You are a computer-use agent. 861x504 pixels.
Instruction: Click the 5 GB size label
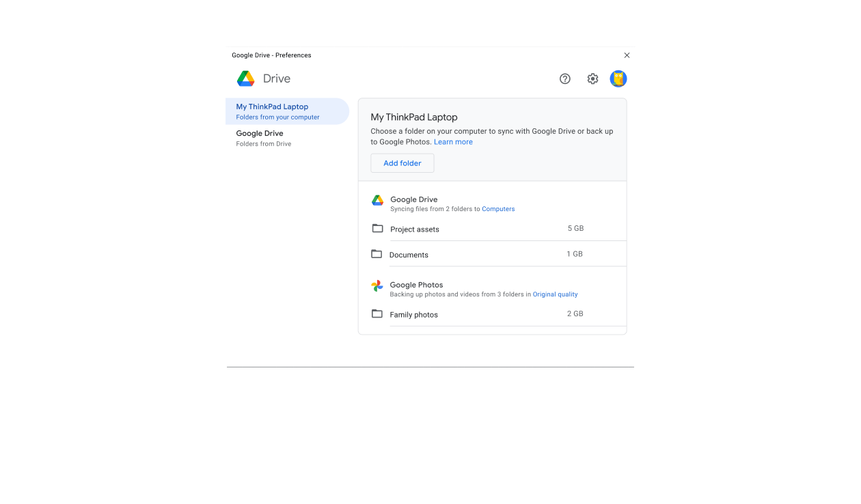(x=575, y=228)
